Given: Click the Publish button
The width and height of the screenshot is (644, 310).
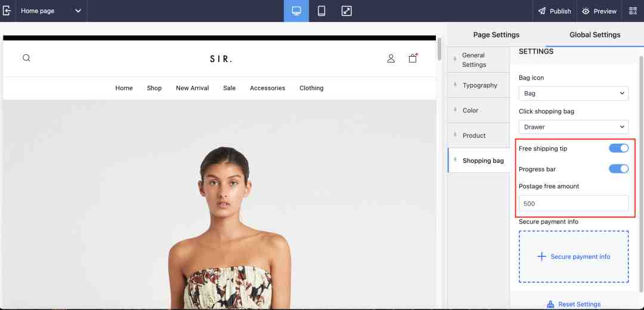Looking at the screenshot, I should coord(555,11).
